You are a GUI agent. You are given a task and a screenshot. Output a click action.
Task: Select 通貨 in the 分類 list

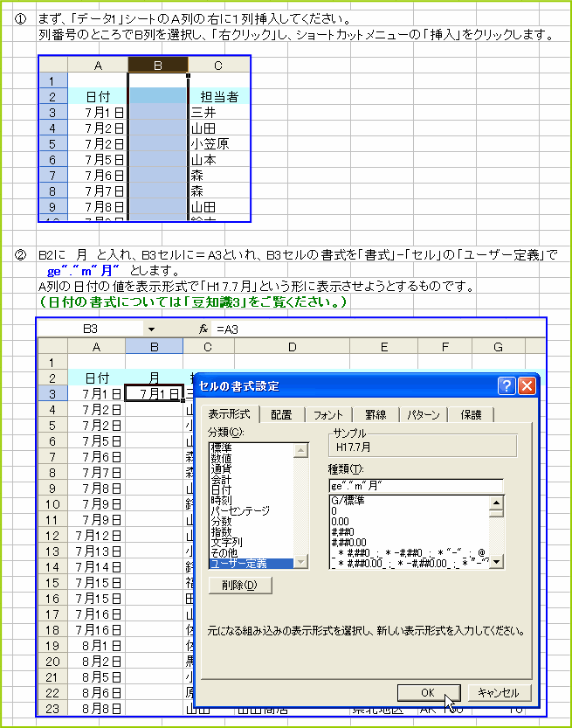[x=252, y=469]
